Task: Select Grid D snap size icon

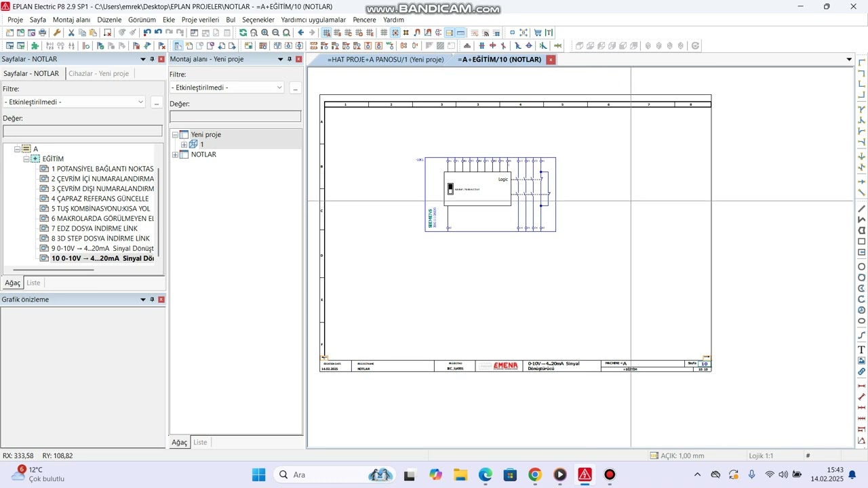Action: pos(359,33)
